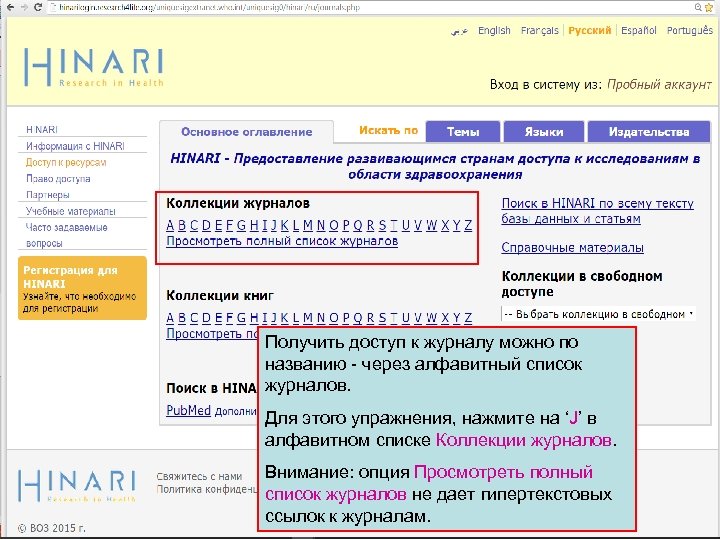Click the bookmark star icon
Image resolution: width=720 pixels, height=540 pixels.
(709, 7)
